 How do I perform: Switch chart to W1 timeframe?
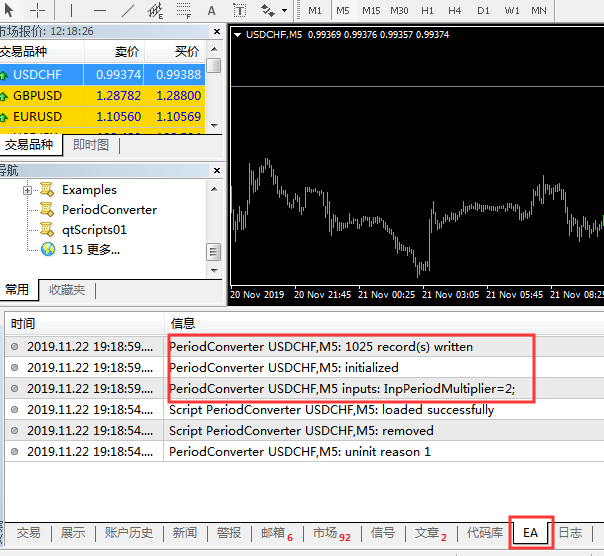(512, 10)
